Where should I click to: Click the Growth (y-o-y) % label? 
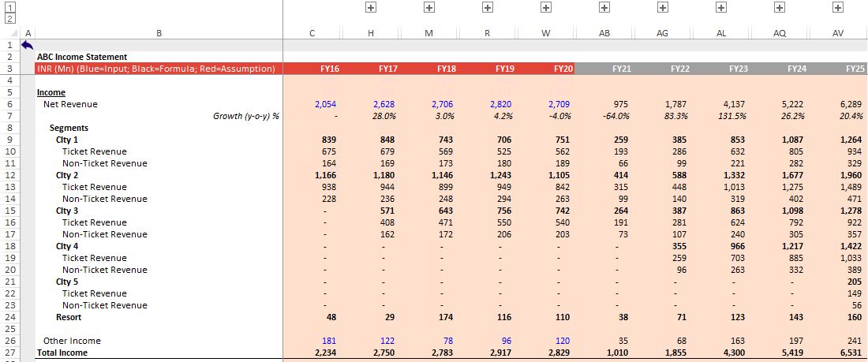(x=245, y=116)
